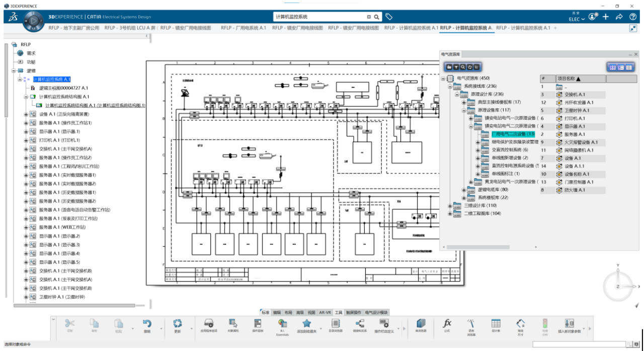Select 卫星时钟 A.1 in the resource list
This screenshot has height=351, width=644.
click(x=575, y=110)
